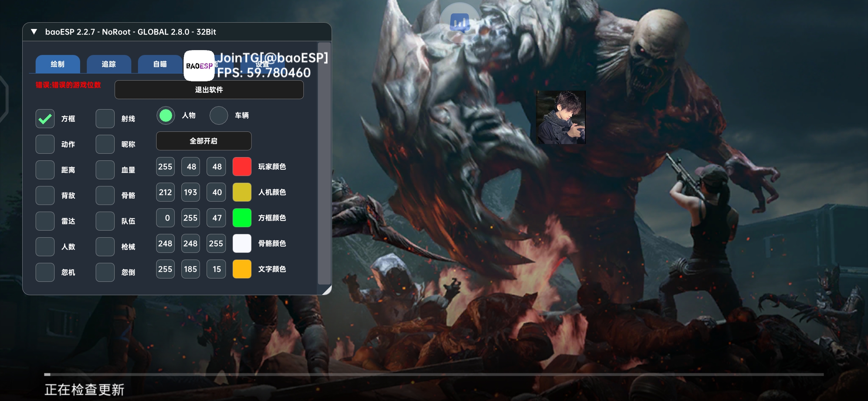868x401 pixels.
Task: Edit the 193 field in 人机颜色 row
Action: coord(191,192)
